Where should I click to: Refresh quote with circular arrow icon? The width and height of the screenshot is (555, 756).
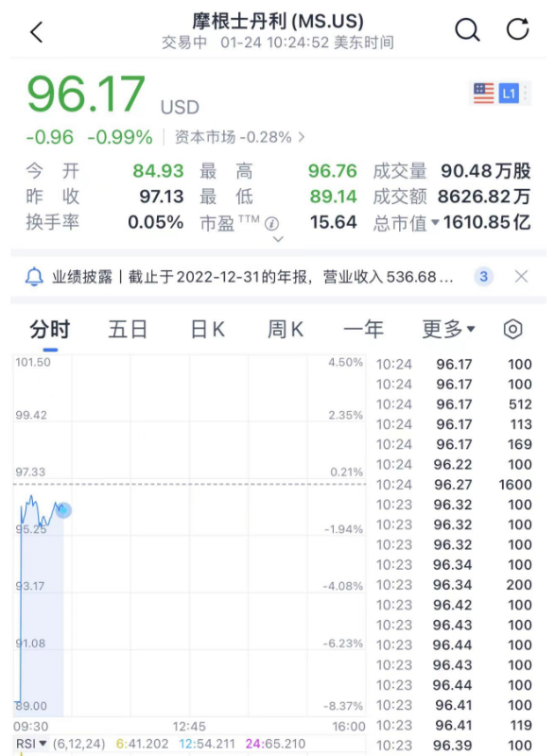coord(518,29)
